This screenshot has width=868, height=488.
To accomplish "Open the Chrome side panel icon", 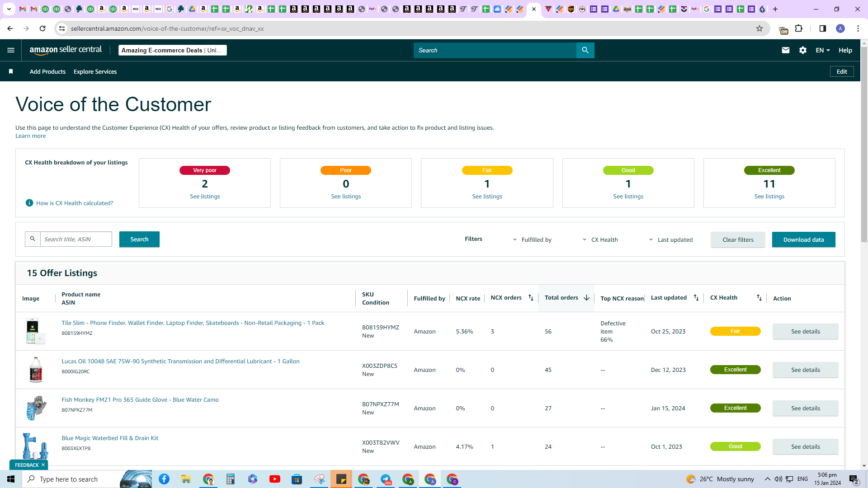I will [823, 28].
